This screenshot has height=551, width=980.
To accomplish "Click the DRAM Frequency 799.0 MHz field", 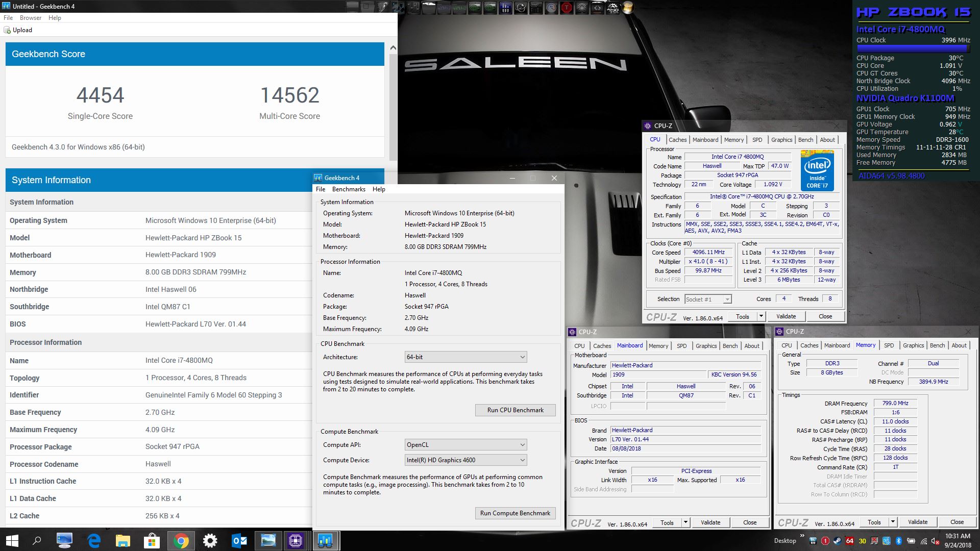I will coord(895,403).
